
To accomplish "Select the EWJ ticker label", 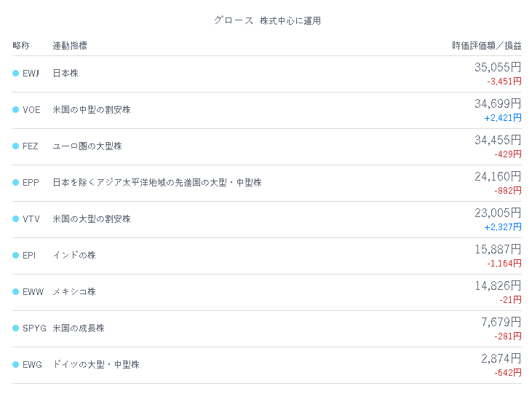I will pyautogui.click(x=31, y=74).
